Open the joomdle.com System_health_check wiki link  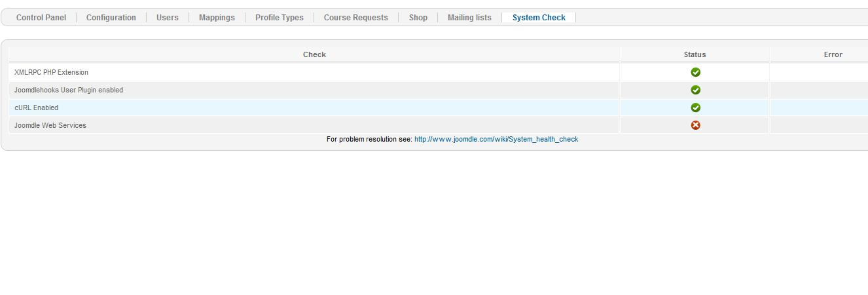(x=496, y=139)
